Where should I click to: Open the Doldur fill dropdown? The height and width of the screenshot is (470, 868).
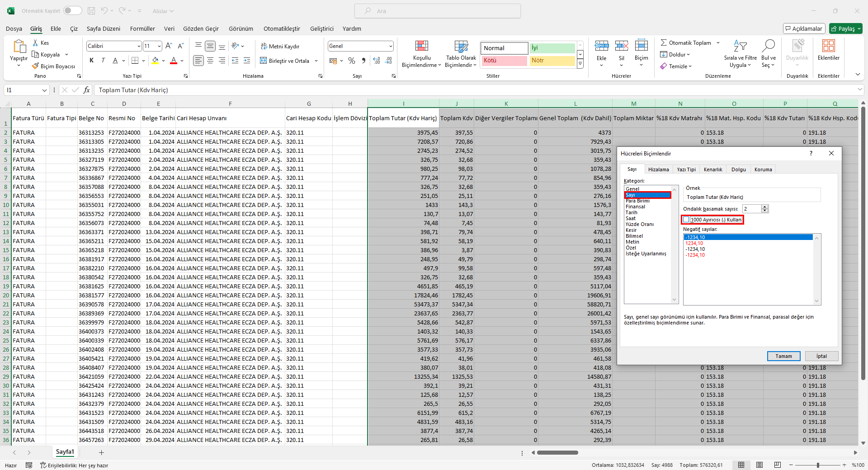tap(675, 55)
